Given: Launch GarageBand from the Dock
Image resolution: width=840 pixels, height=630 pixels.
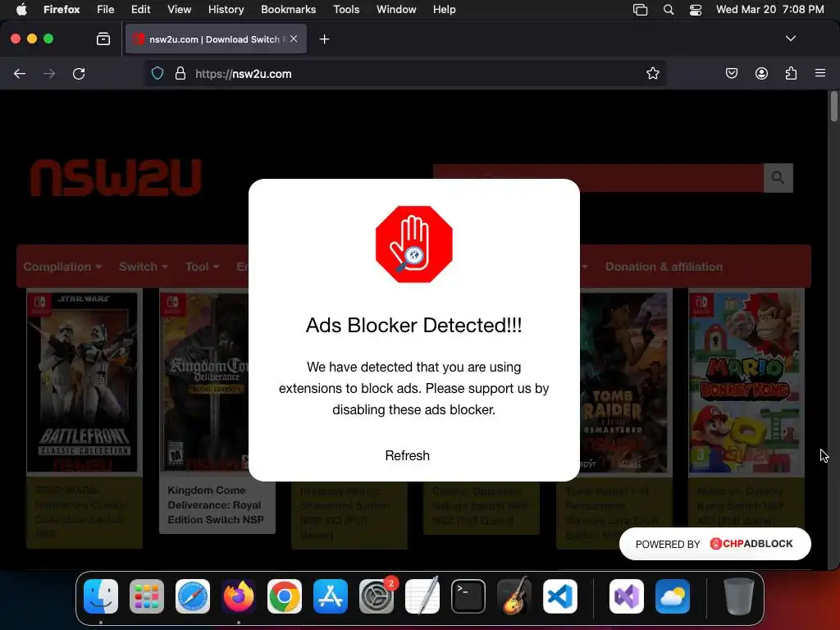Looking at the screenshot, I should coord(514,596).
